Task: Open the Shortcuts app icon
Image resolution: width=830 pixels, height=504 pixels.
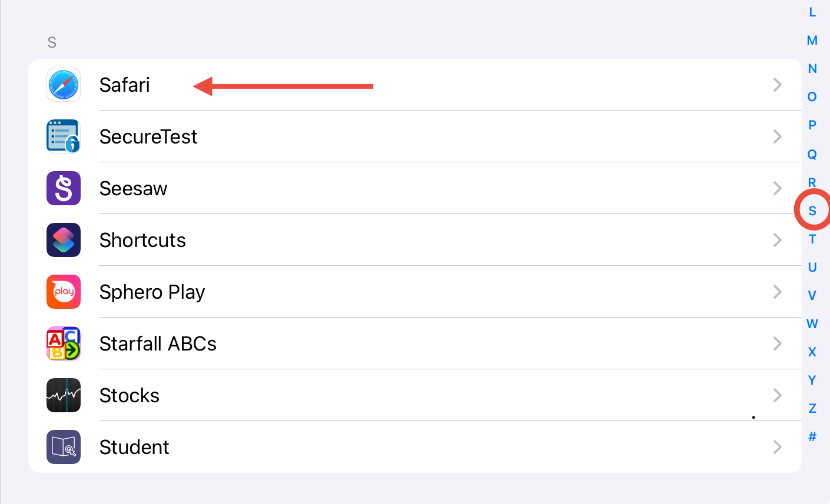Action: [x=64, y=240]
